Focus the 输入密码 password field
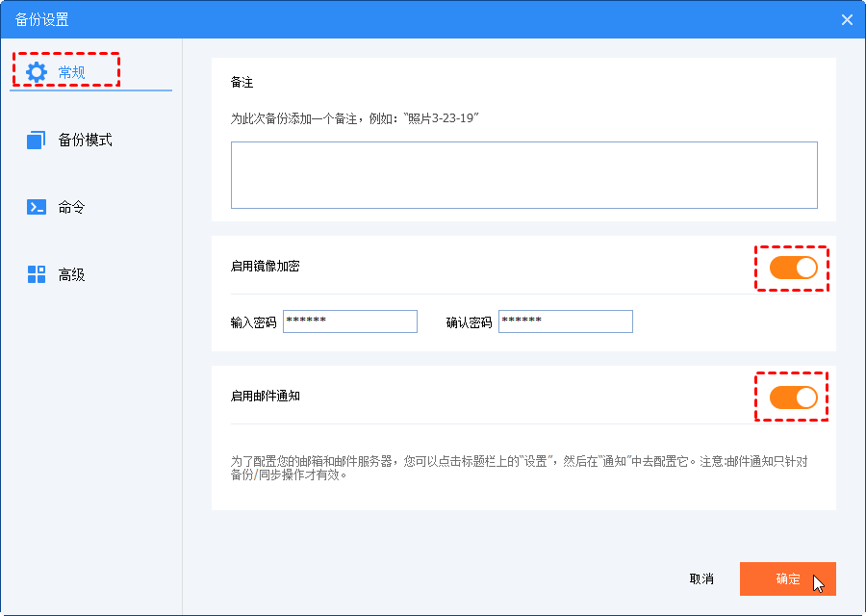This screenshot has height=616, width=866. click(x=349, y=321)
